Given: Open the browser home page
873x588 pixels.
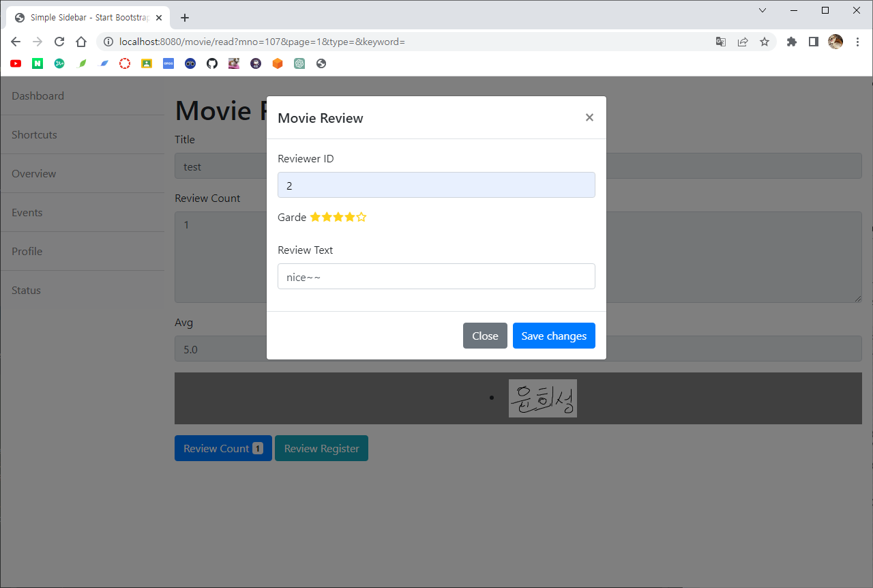Looking at the screenshot, I should 81,42.
